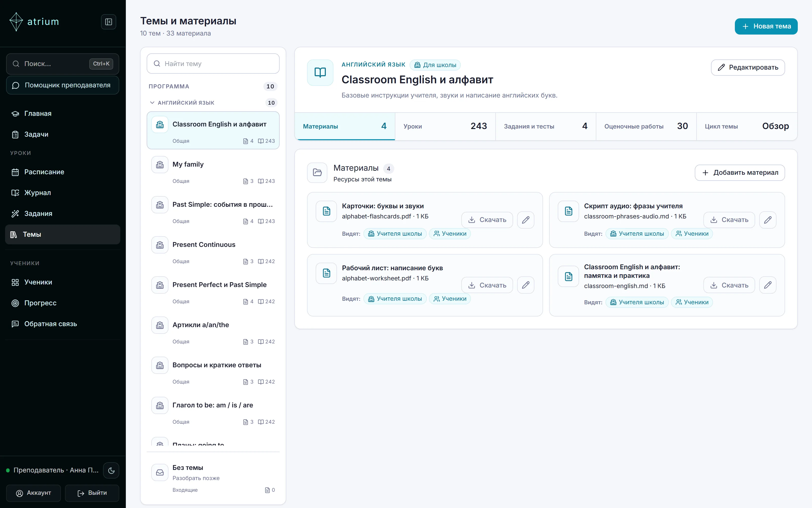Open Без темы inbox item
812x508 pixels.
point(213,478)
